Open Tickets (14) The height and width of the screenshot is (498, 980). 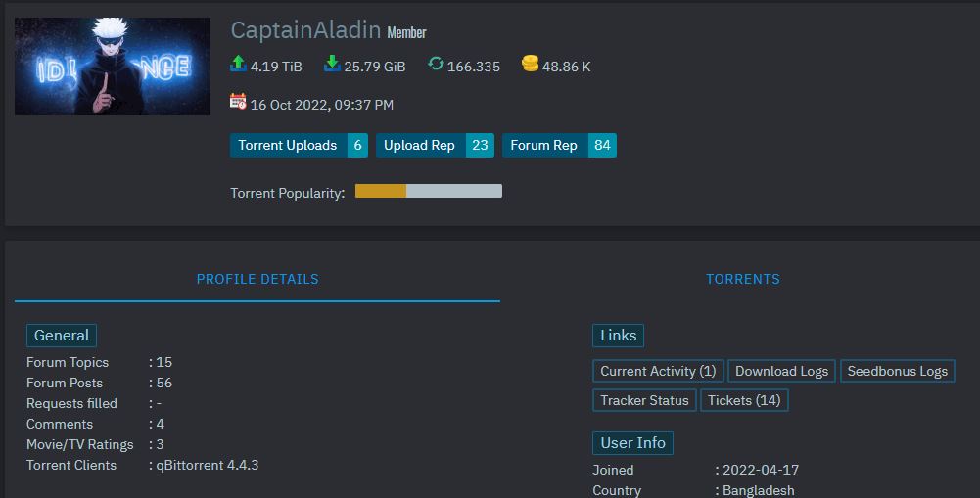(x=744, y=400)
